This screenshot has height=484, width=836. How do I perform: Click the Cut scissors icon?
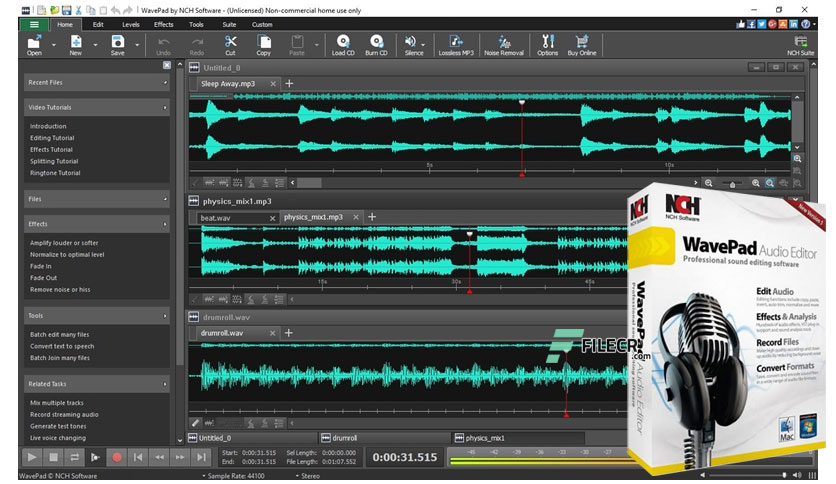230,42
